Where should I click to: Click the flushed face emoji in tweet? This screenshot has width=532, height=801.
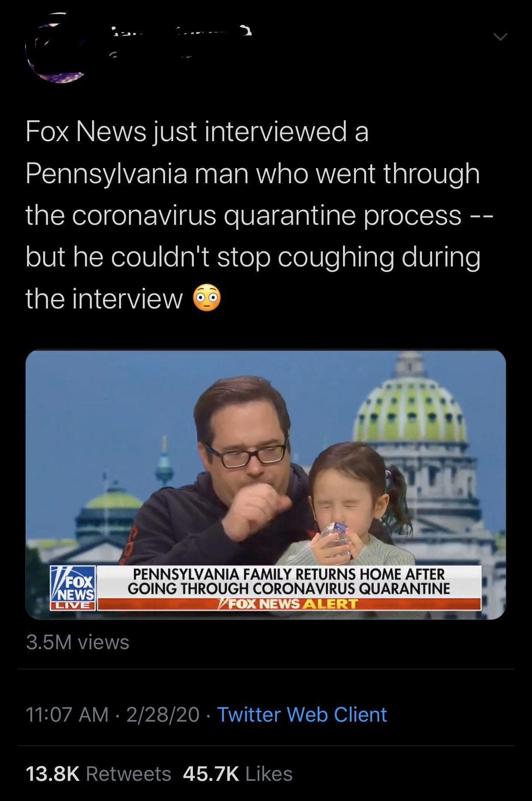click(208, 299)
